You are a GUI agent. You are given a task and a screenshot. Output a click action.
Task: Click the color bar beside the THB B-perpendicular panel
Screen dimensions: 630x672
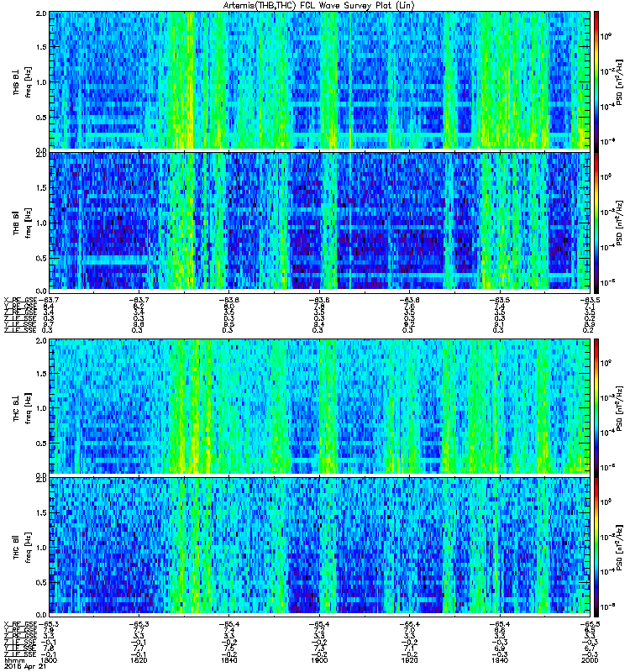[596, 80]
